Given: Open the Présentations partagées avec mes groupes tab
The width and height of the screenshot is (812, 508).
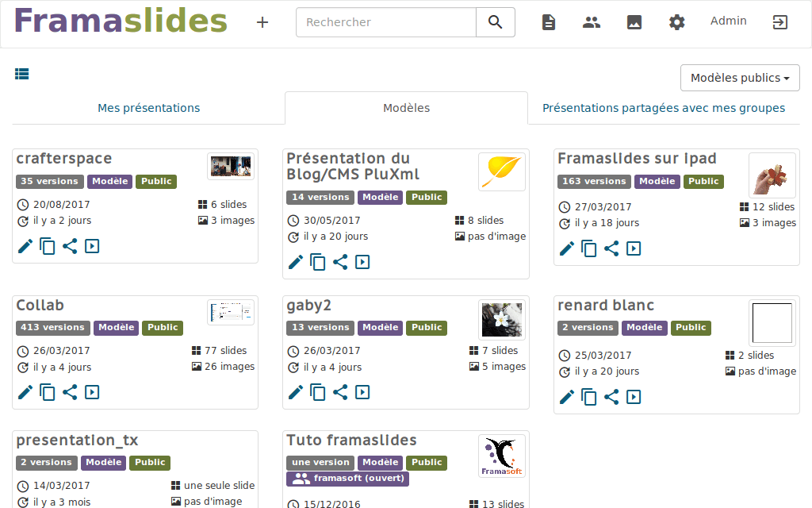Looking at the screenshot, I should [x=664, y=108].
